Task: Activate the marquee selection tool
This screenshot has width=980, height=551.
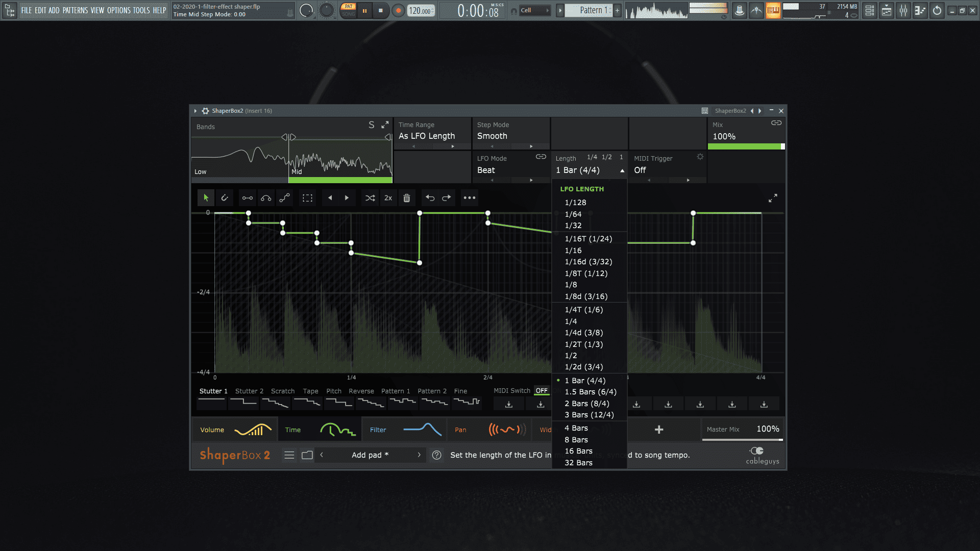Action: [307, 198]
